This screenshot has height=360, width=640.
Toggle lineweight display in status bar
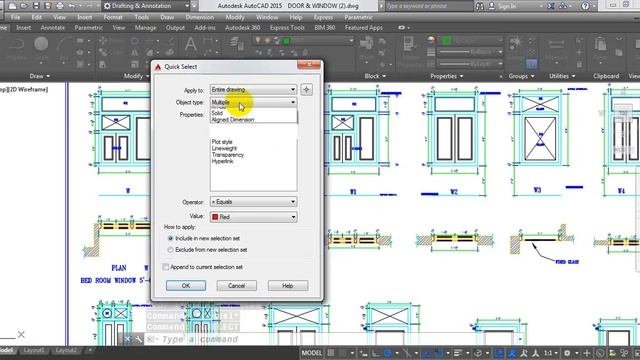pyautogui.click(x=458, y=353)
